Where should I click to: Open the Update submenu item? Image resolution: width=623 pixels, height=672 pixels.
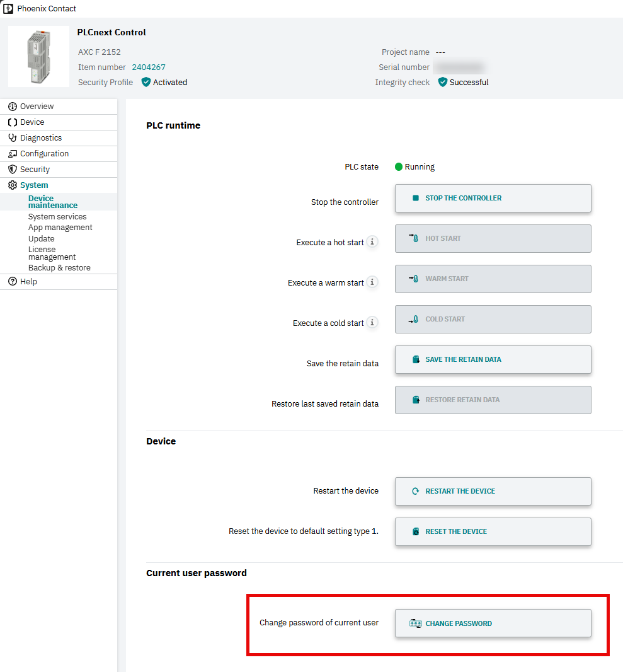click(x=41, y=239)
